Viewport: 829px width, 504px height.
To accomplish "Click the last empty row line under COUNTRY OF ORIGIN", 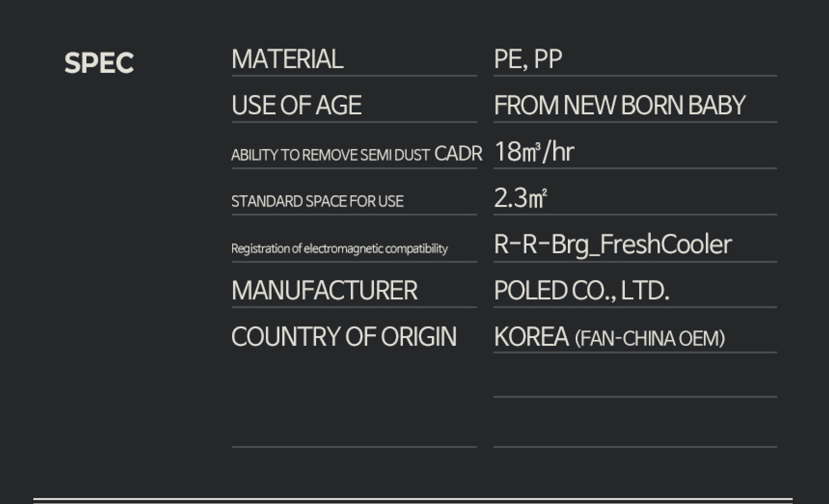I will tap(354, 447).
